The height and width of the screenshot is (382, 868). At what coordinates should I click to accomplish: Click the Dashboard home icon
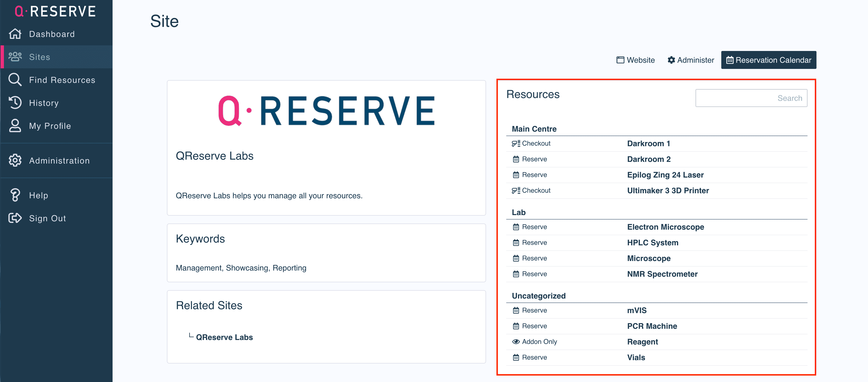(x=15, y=34)
